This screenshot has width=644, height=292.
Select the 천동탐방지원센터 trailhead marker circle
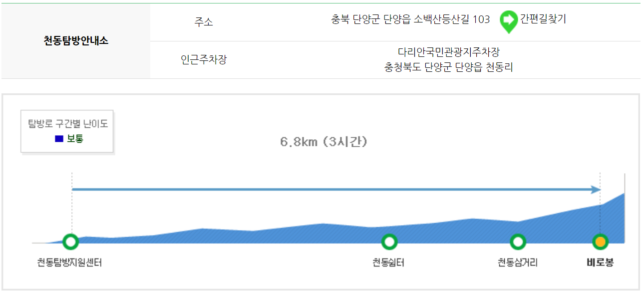pyautogui.click(x=70, y=242)
